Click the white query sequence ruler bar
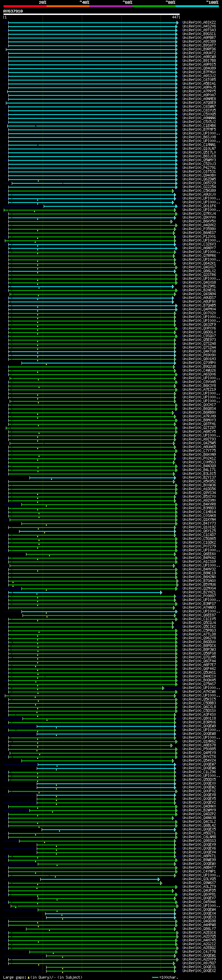 point(92,15)
